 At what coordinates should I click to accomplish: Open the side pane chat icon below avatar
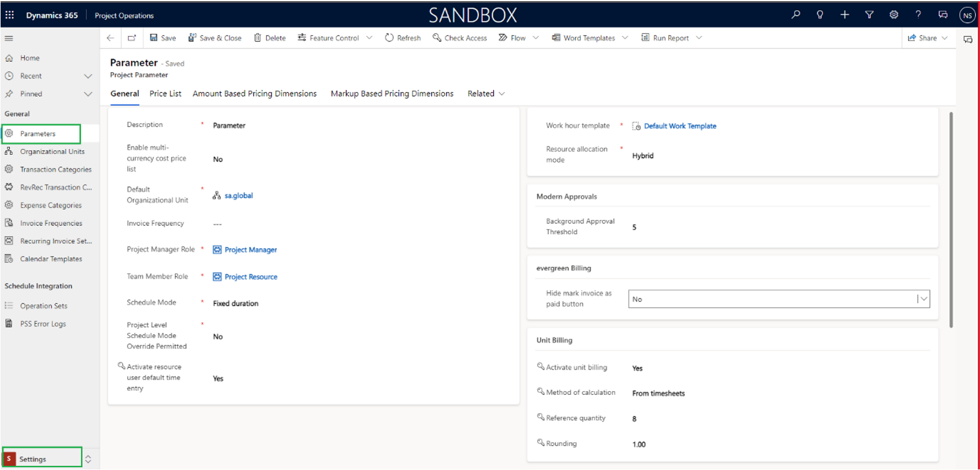click(x=968, y=40)
